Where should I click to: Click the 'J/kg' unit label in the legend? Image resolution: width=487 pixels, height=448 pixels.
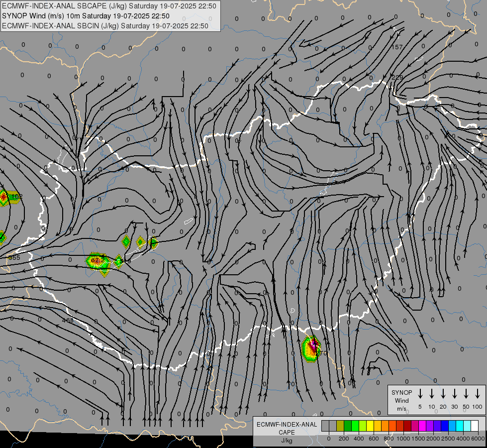[x=287, y=441]
